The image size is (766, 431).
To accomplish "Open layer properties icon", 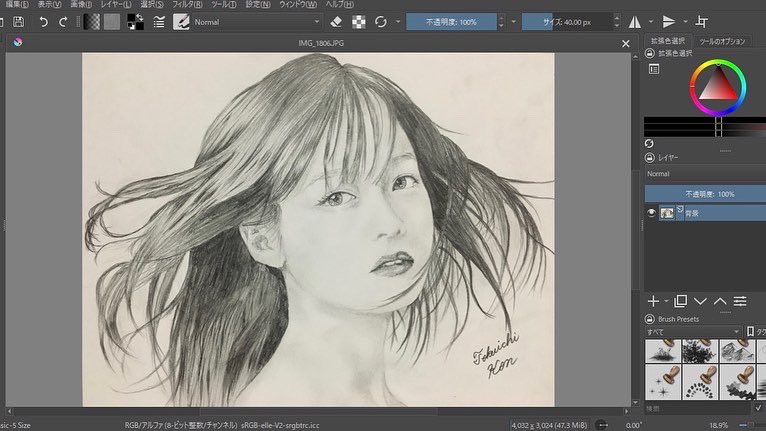I will pos(740,301).
